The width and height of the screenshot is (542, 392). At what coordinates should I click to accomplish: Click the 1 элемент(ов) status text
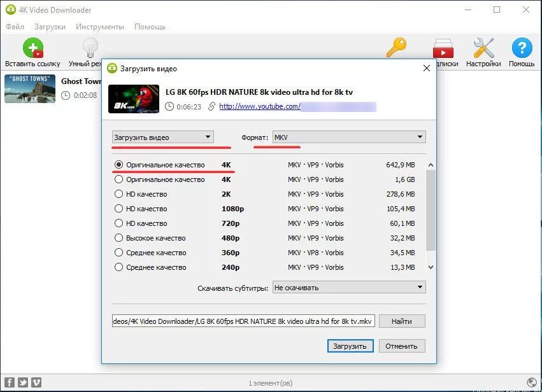pyautogui.click(x=270, y=382)
